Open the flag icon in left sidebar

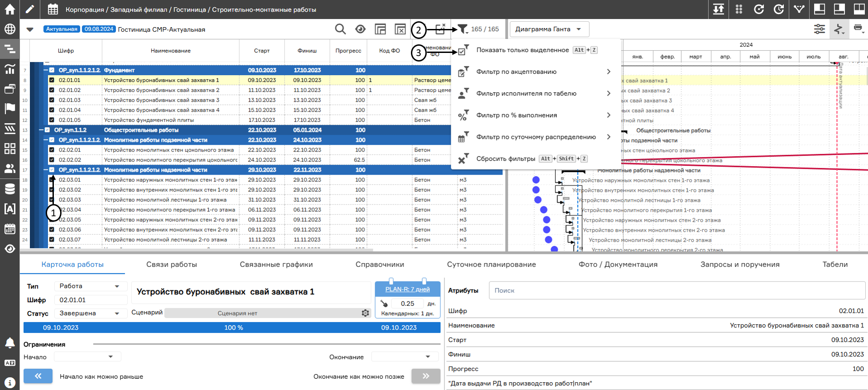click(x=10, y=109)
